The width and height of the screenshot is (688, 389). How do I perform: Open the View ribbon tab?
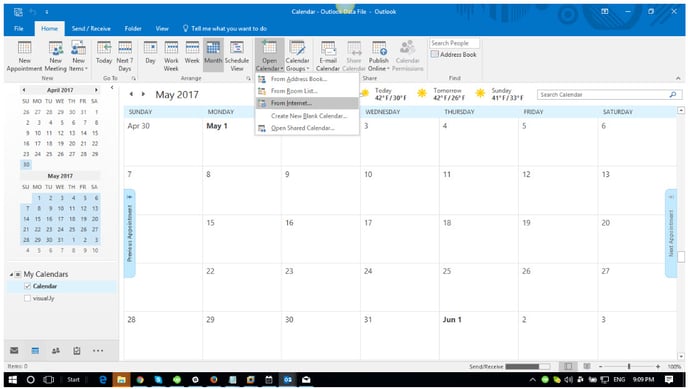tap(162, 29)
